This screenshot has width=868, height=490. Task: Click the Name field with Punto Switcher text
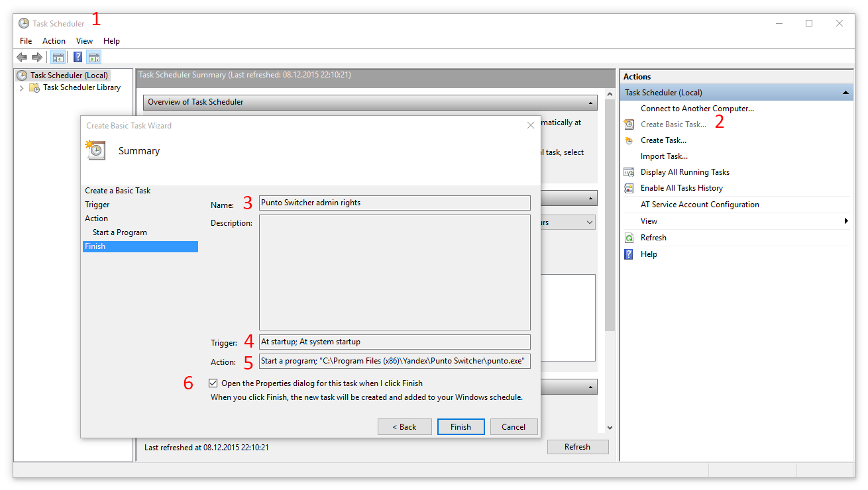point(395,203)
